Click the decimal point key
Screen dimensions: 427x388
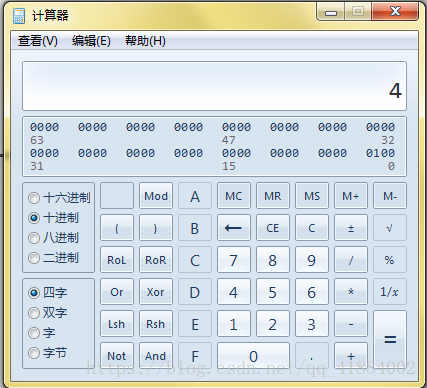point(312,356)
